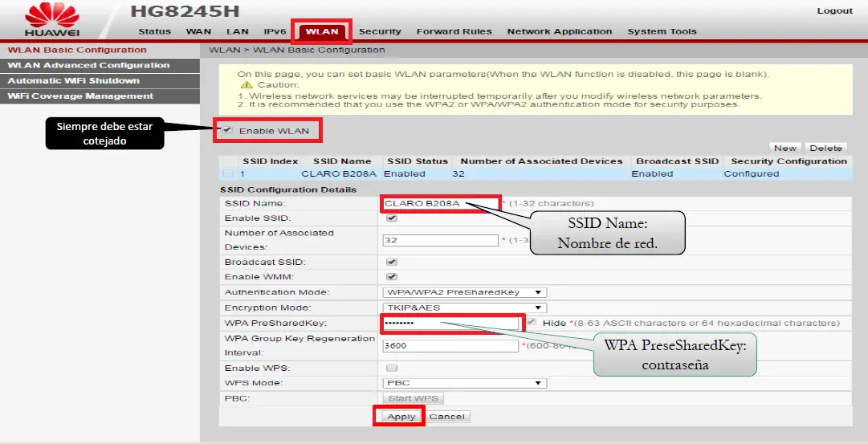Viewport: 868px width, 444px height.
Task: Click the CLARO B208A cell in SSID table
Action: coord(339,174)
